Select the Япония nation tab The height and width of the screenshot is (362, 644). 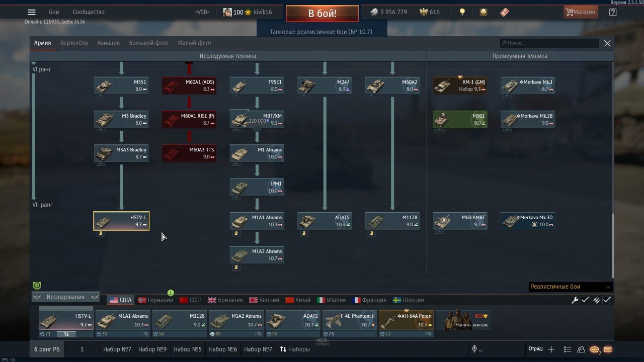(x=264, y=300)
